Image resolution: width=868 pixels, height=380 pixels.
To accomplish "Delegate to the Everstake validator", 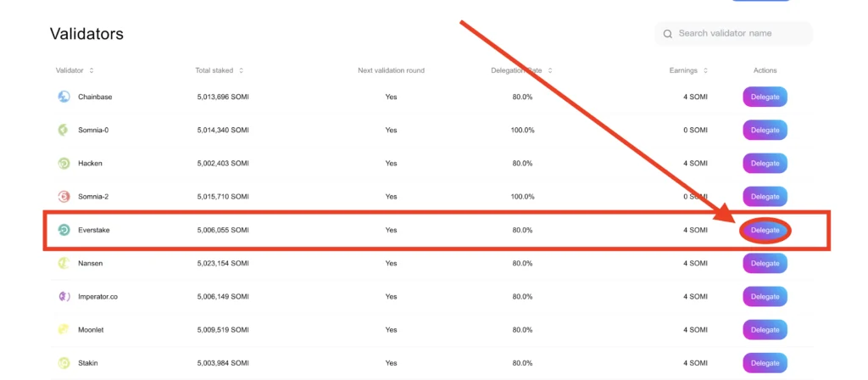I will [765, 230].
